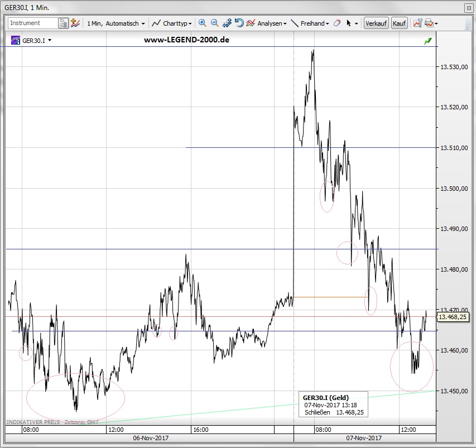Click the Verkauf button
476x448 pixels.
[x=376, y=23]
